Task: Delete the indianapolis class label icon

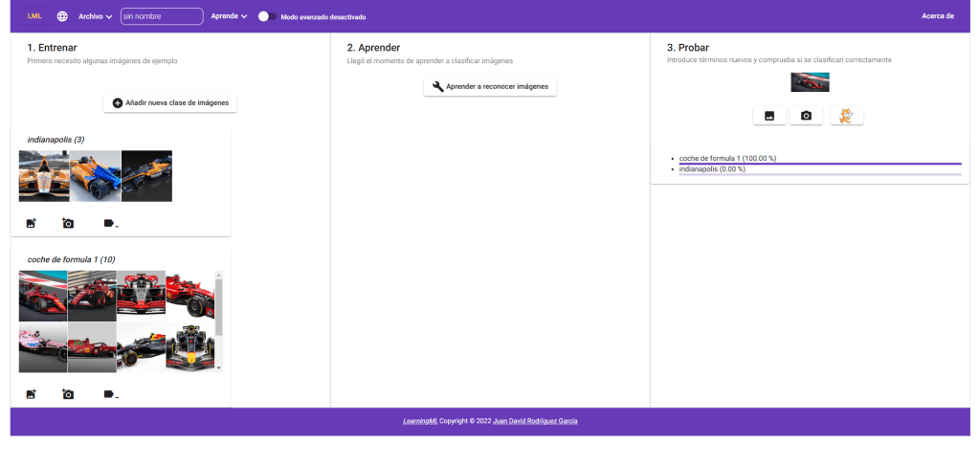Action: [110, 223]
